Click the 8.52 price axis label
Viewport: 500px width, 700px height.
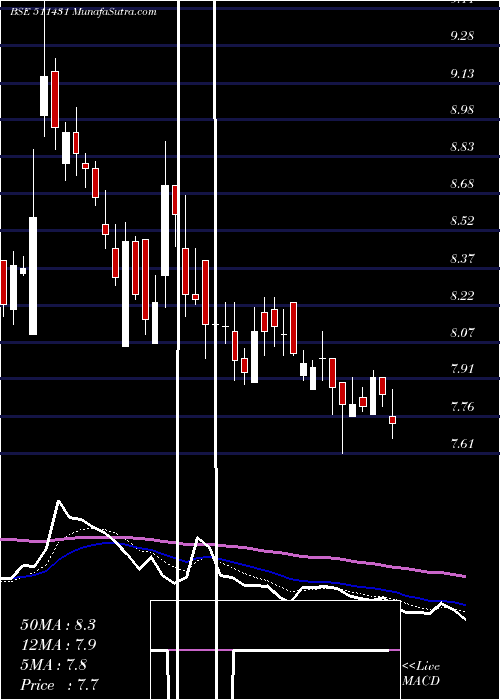(462, 221)
